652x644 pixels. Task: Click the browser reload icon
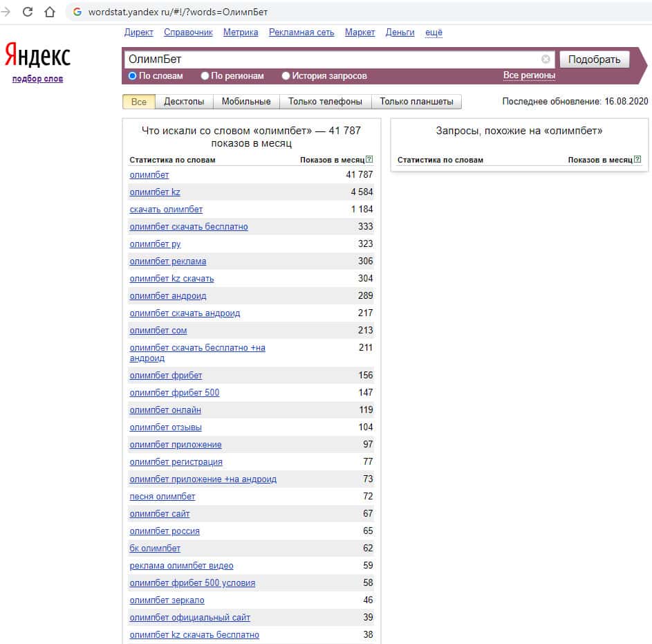pos(28,12)
